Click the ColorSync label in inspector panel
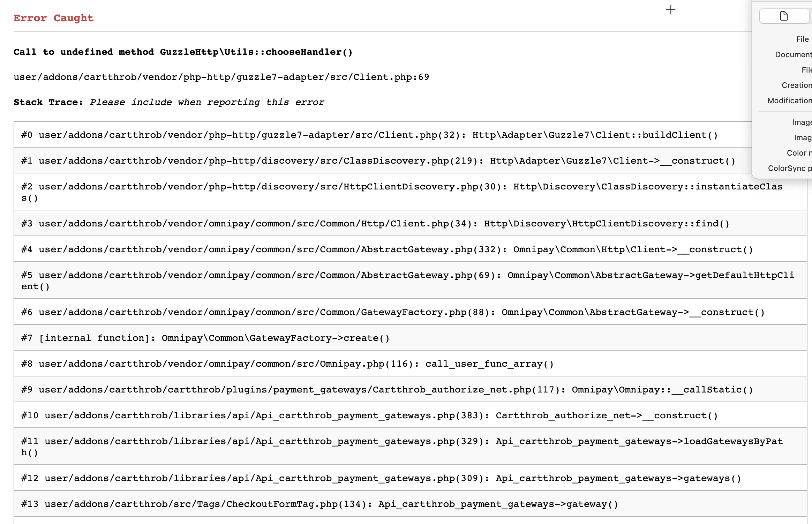Image resolution: width=812 pixels, height=524 pixels. pyautogui.click(x=789, y=168)
